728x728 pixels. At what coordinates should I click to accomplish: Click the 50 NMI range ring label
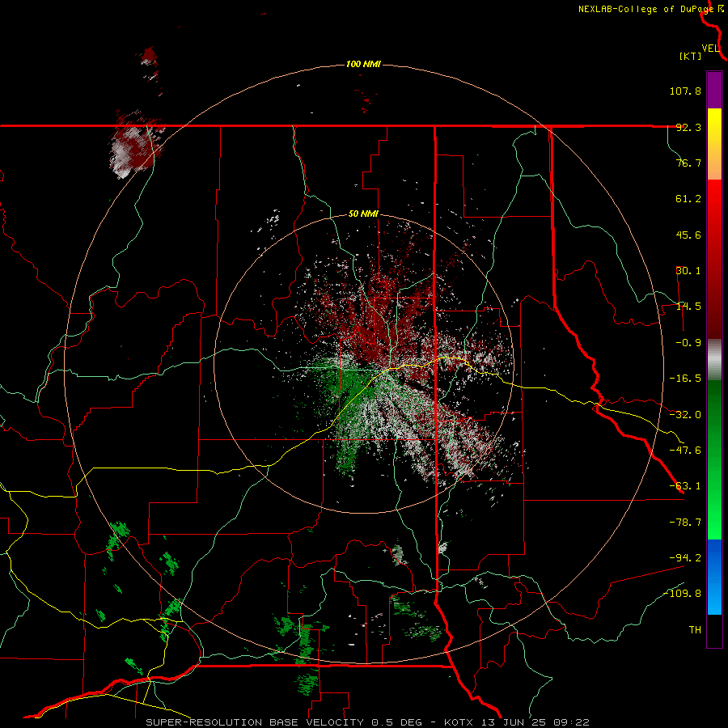[363, 214]
